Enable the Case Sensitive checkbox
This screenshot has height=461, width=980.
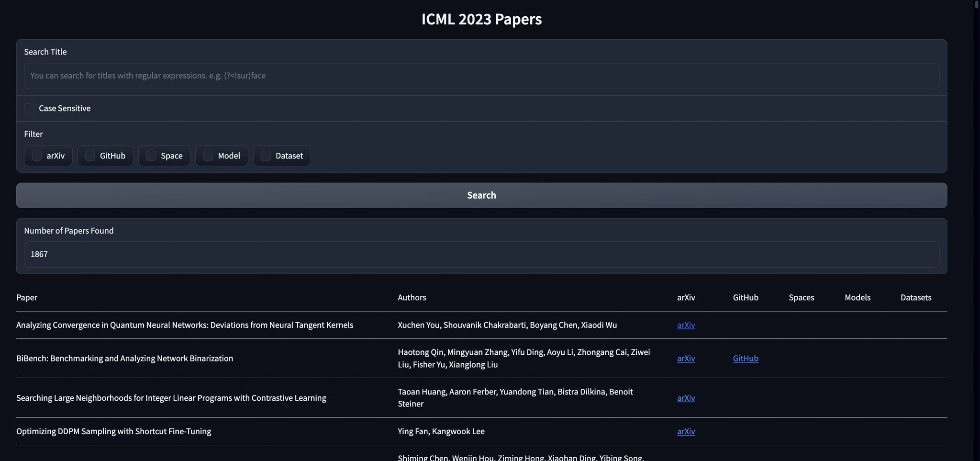tap(29, 108)
